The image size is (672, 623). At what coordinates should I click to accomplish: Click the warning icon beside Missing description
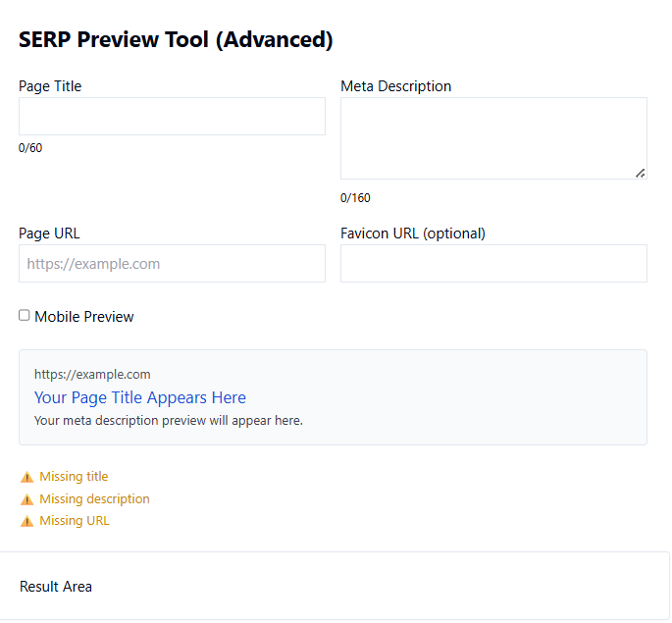27,499
